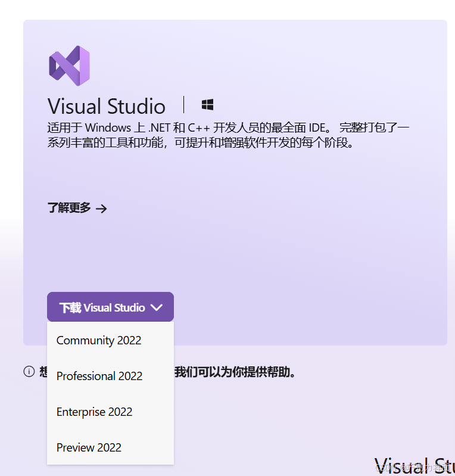Choose Professional 2022 from download menu
This screenshot has height=476, width=455.
[111, 376]
